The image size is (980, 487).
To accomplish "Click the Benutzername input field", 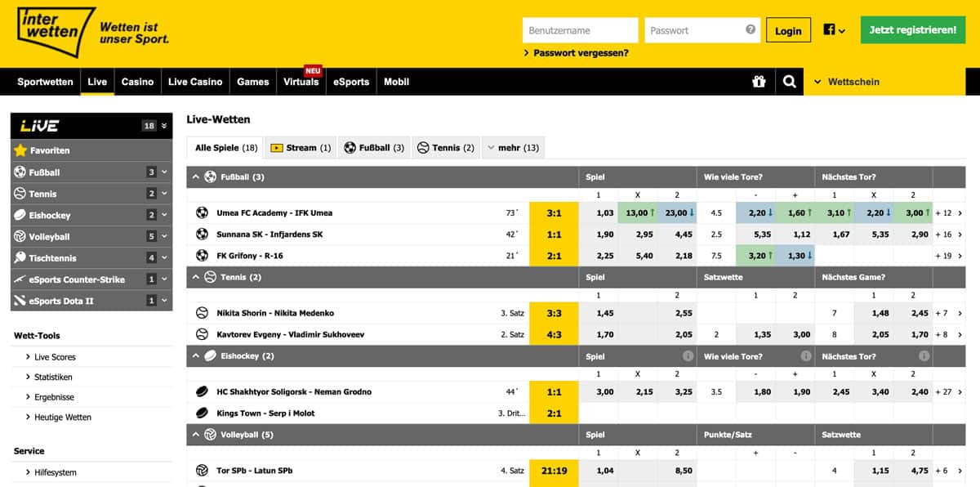I will click(x=580, y=29).
